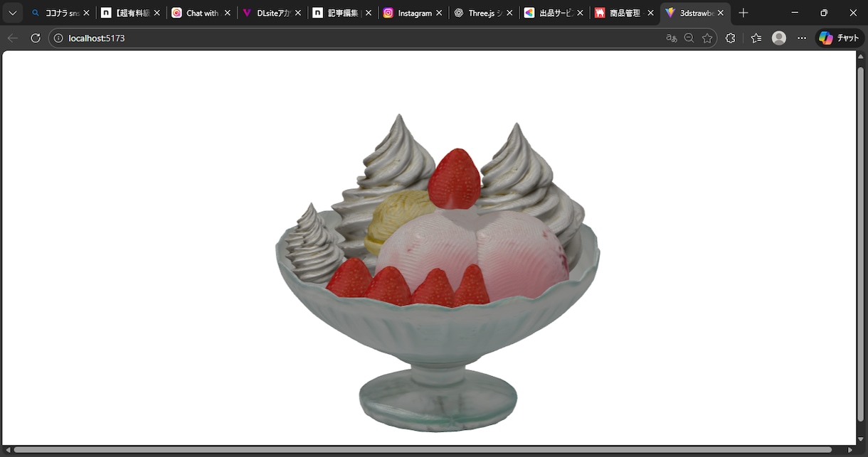868x457 pixels.
Task: Open a new browser tab
Action: tap(743, 13)
